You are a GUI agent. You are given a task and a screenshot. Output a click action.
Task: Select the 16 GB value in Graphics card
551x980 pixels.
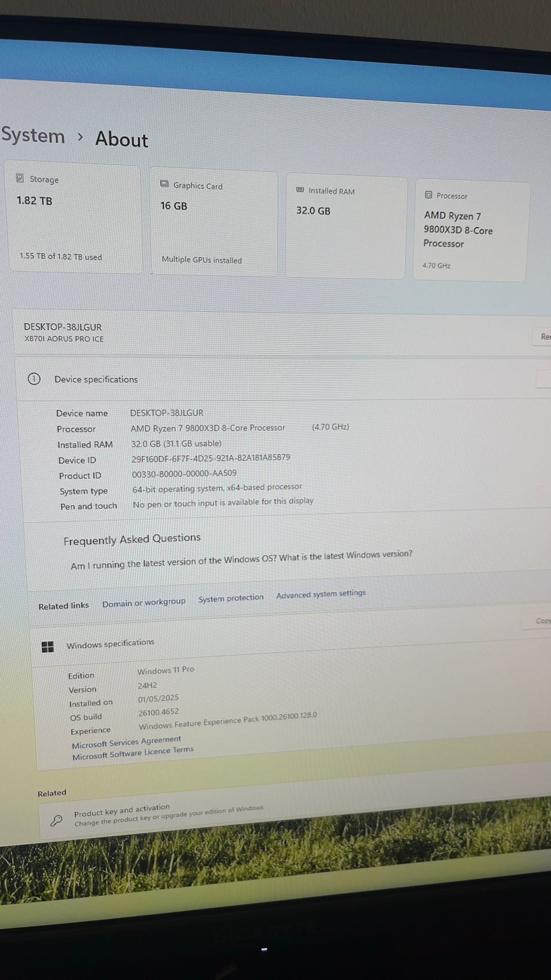point(174,206)
